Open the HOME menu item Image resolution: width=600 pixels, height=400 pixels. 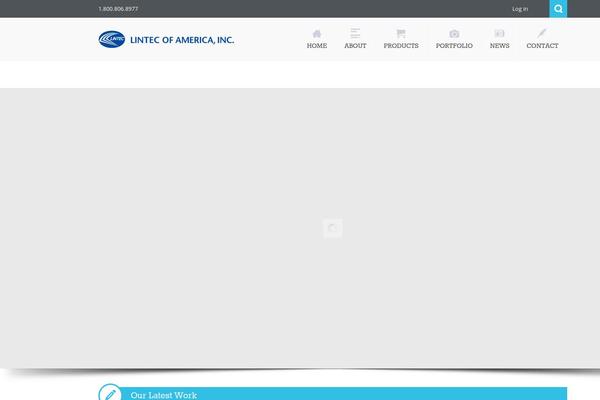tap(317, 46)
